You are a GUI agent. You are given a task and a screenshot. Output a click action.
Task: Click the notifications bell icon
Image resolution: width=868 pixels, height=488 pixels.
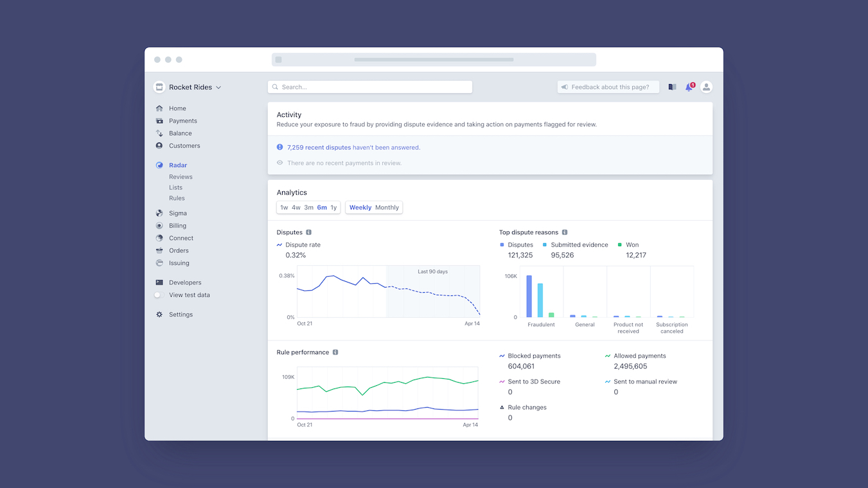pyautogui.click(x=689, y=87)
